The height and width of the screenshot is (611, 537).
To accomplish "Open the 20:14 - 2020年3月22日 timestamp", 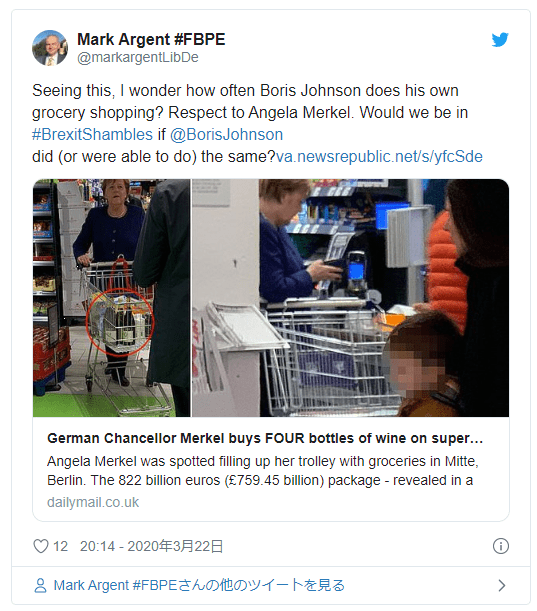I will click(152, 546).
